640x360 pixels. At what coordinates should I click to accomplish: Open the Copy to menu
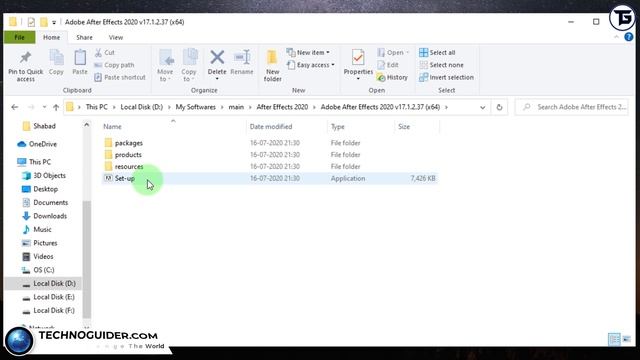click(189, 66)
